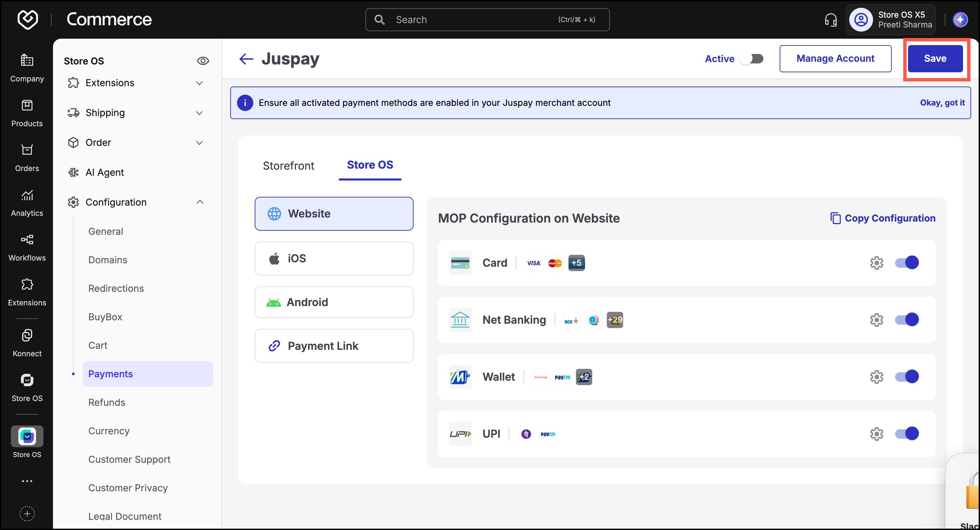This screenshot has width=980, height=530.
Task: Click the headset support icon
Action: [831, 20]
